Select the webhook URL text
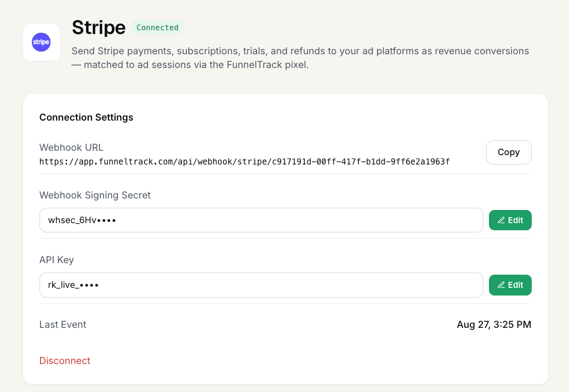 (x=244, y=162)
